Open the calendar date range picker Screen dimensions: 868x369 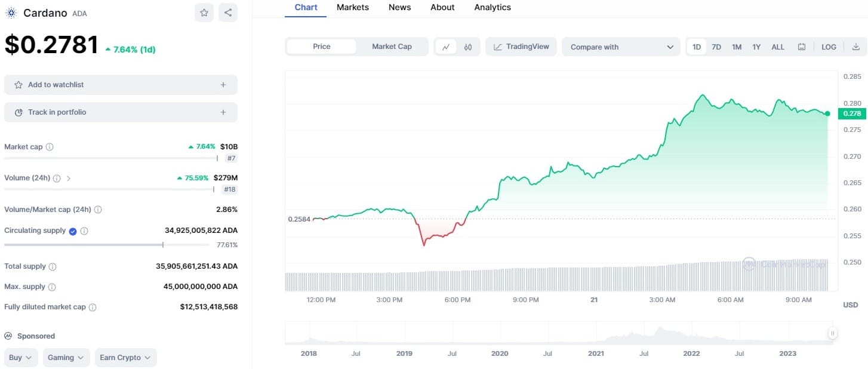tap(802, 47)
